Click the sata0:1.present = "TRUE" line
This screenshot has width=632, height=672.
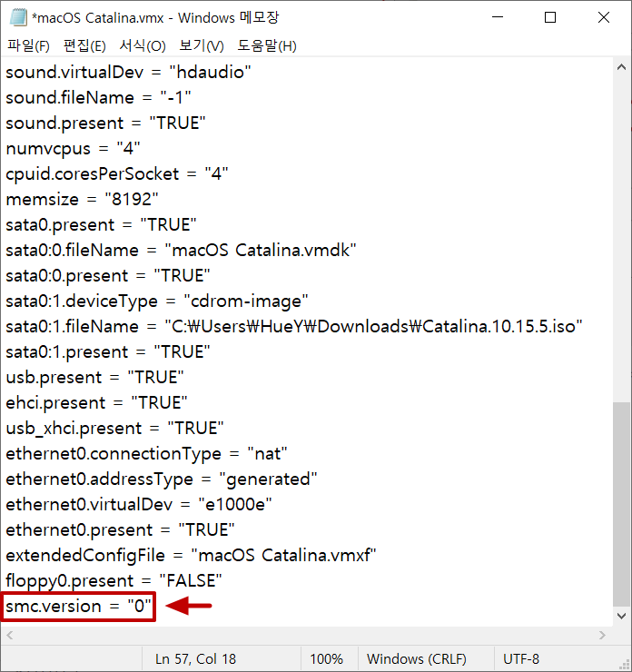click(108, 351)
